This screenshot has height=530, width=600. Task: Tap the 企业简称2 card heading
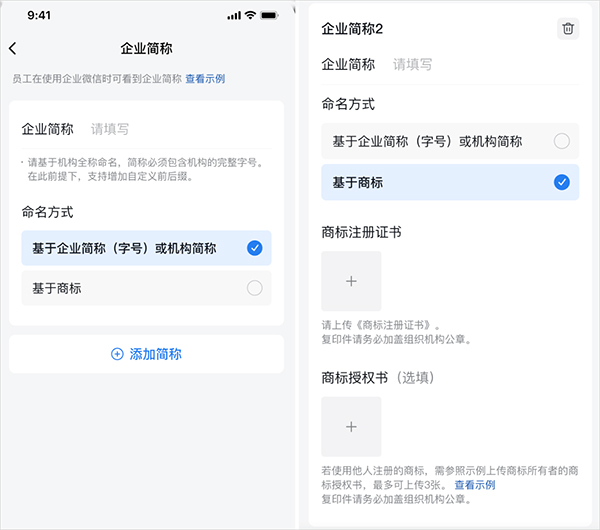pos(352,29)
